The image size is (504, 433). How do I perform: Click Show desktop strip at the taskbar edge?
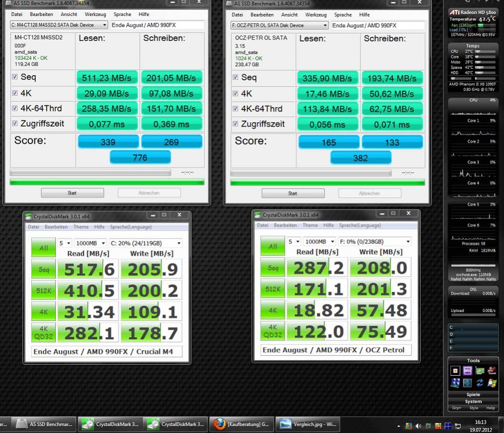(502, 425)
